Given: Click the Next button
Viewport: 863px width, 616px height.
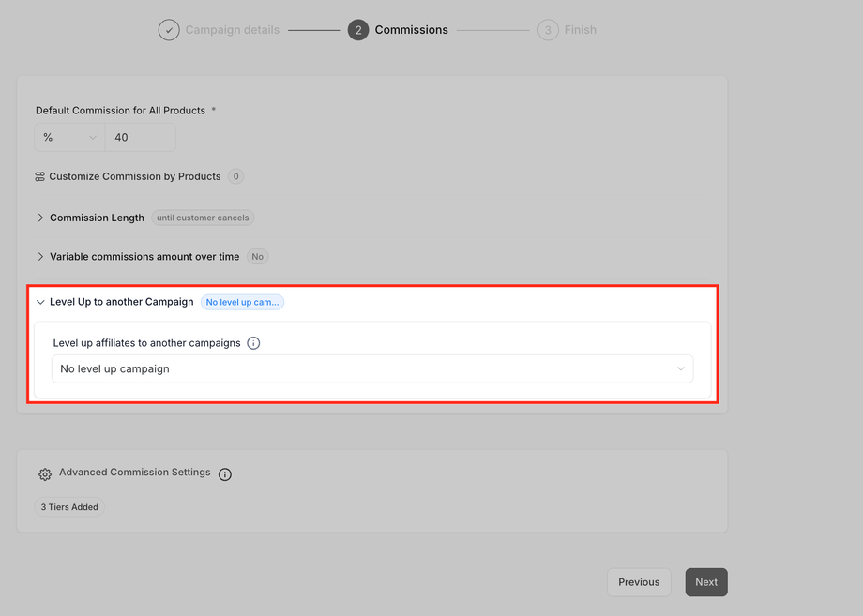Looking at the screenshot, I should [x=706, y=582].
